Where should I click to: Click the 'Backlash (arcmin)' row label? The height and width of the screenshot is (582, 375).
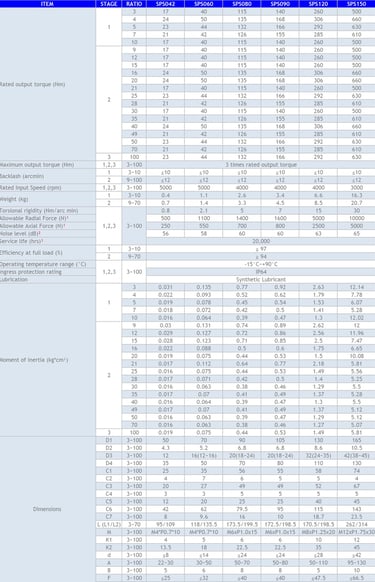pos(22,176)
